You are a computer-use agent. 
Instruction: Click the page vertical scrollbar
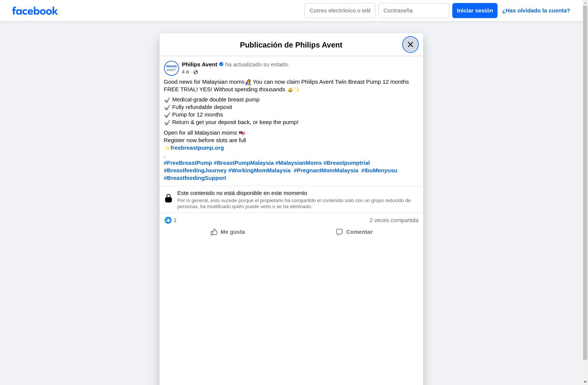click(585, 183)
